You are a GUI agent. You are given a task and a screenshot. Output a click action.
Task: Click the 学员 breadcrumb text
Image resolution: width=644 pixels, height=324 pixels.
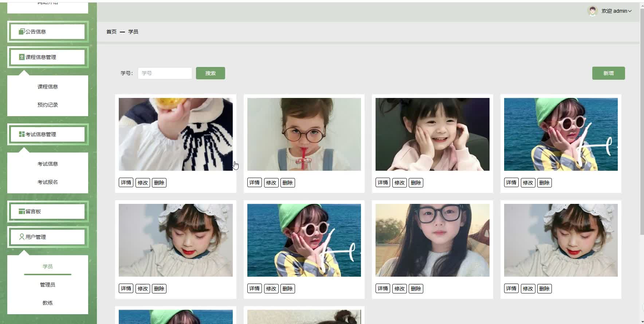click(133, 32)
